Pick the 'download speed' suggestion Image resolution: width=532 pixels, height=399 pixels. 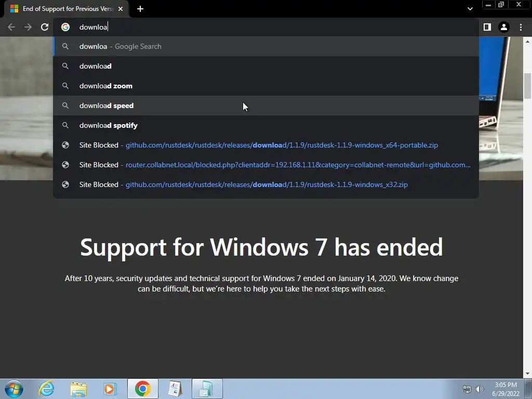coord(266,105)
